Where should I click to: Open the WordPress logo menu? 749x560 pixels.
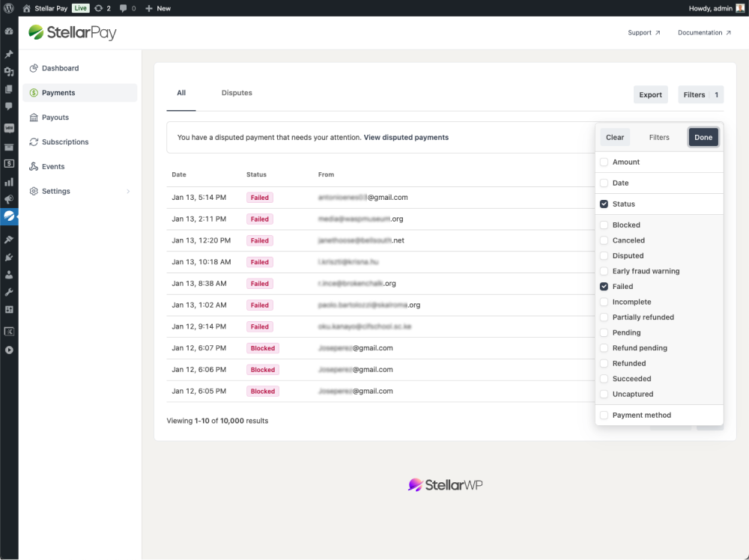click(x=9, y=8)
